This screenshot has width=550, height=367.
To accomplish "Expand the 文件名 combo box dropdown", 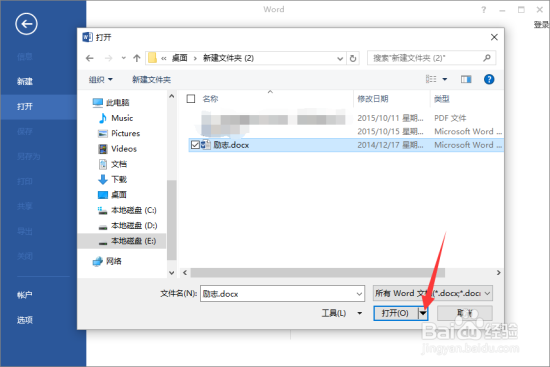I will 360,294.
